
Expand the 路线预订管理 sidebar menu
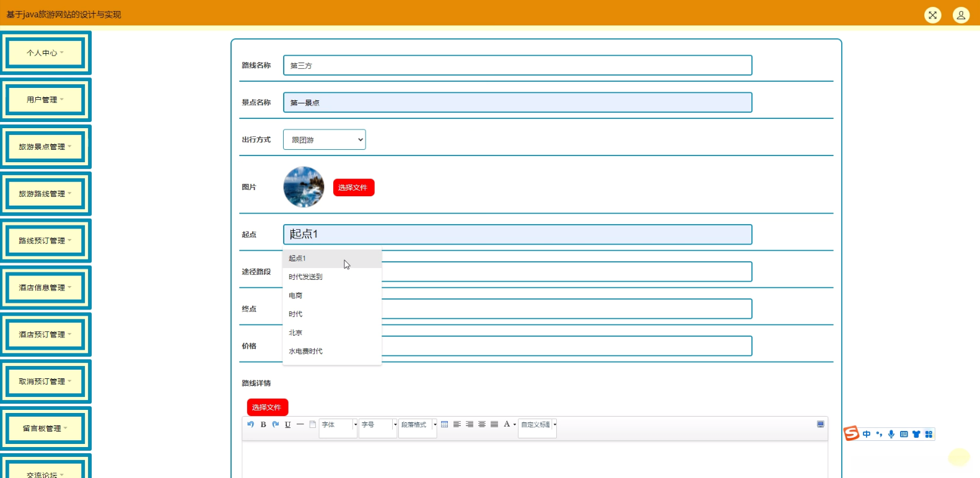click(46, 240)
